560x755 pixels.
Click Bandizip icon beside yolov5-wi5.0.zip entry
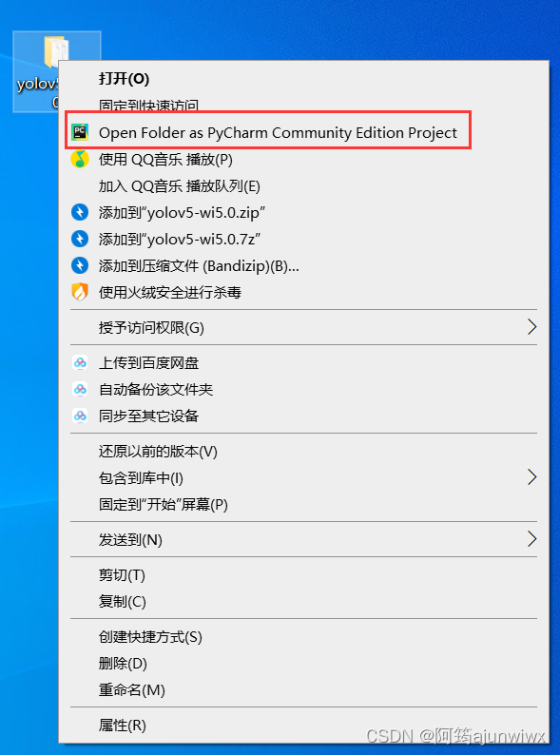80,212
